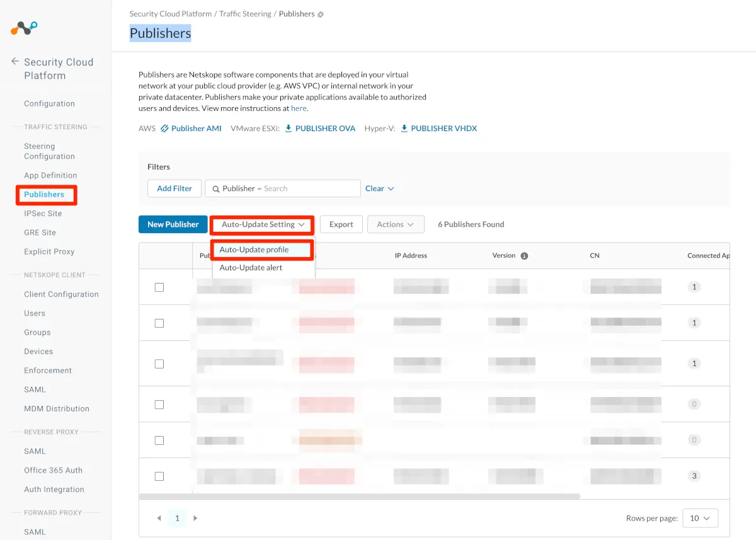Click the download icon for PUBLISHER OVA
756x540 pixels.
289,128
